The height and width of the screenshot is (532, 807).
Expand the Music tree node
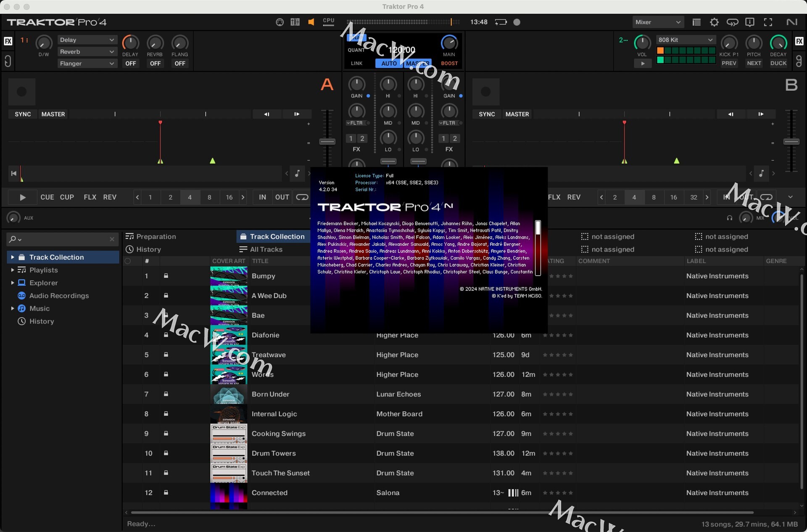[x=13, y=308]
